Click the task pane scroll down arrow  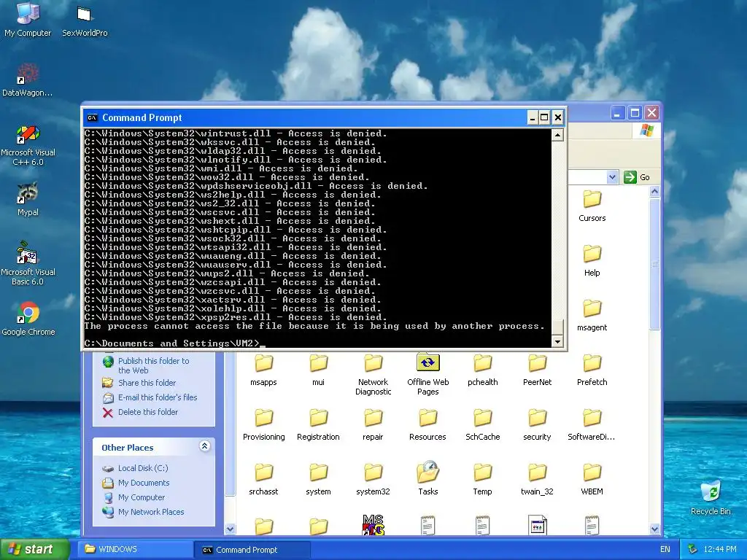(x=230, y=529)
